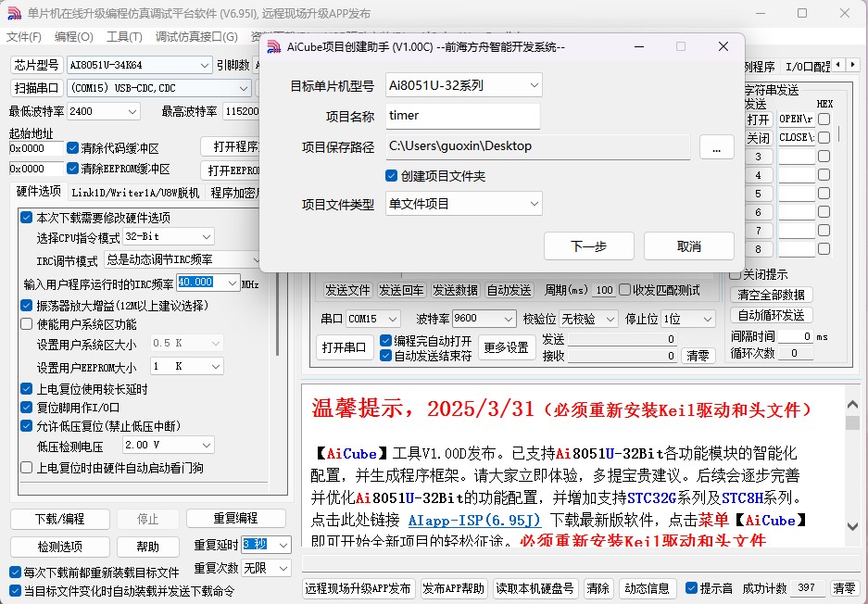The height and width of the screenshot is (604, 868).
Task: Open 文件(F) menu
Action: pos(24,36)
